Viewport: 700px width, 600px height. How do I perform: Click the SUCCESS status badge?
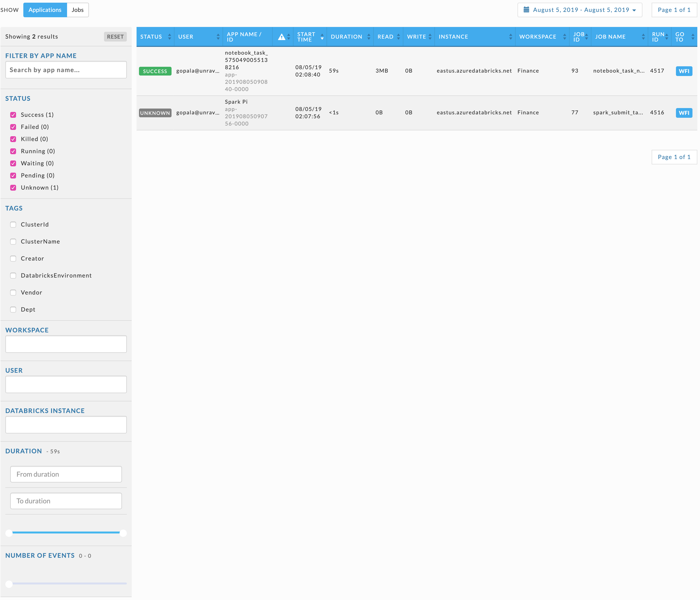[155, 71]
